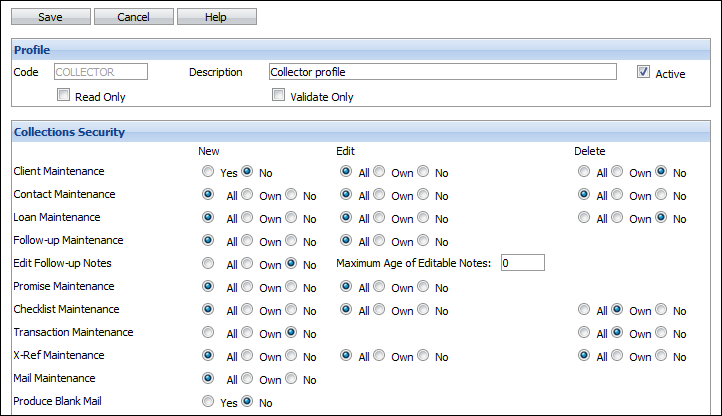Screen dimensions: 722x416
Task: Set Loan Maintenance Edit to No
Action: click(423, 217)
